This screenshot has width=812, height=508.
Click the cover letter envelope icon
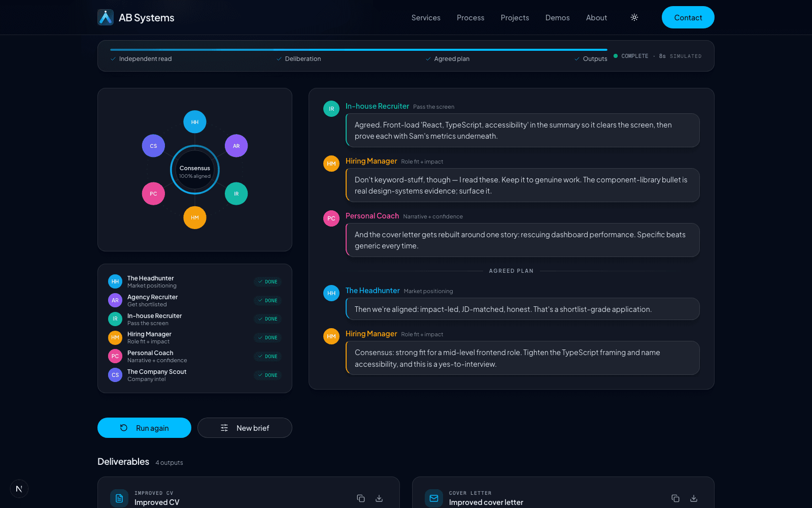click(434, 498)
